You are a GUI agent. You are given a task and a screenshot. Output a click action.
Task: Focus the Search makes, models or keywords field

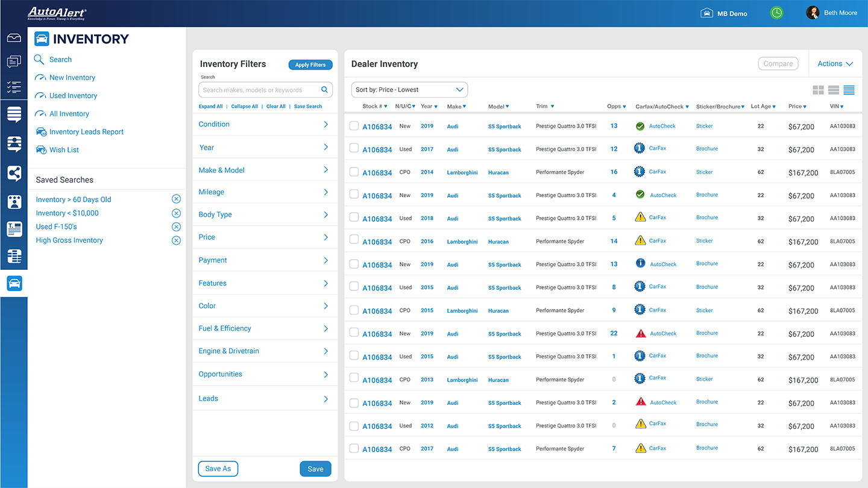pos(265,90)
